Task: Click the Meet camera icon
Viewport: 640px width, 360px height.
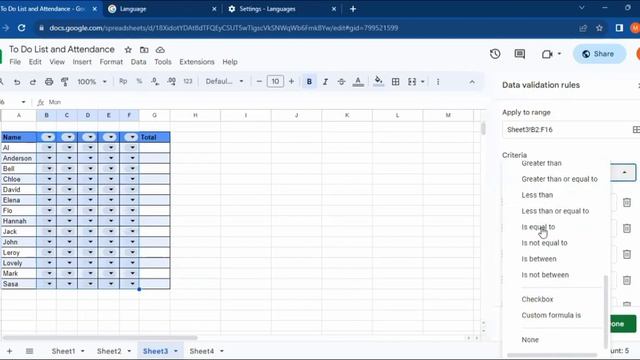Action: click(547, 54)
